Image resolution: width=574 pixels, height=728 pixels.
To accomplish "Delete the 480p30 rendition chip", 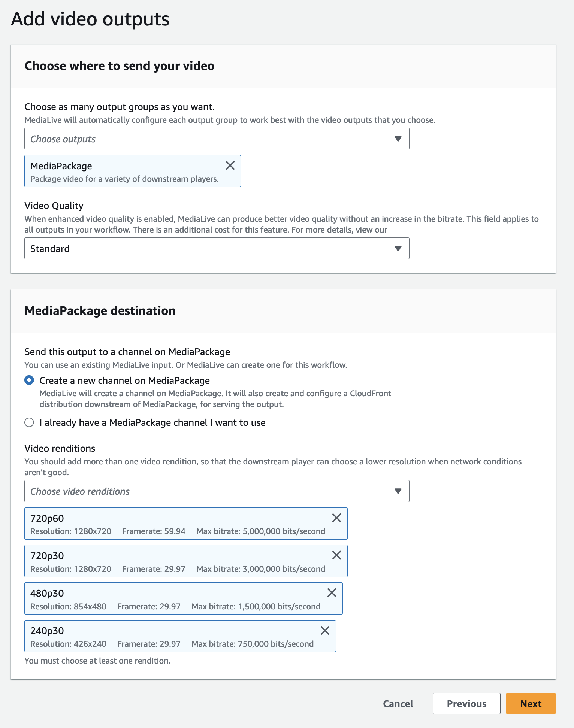I will click(x=332, y=593).
